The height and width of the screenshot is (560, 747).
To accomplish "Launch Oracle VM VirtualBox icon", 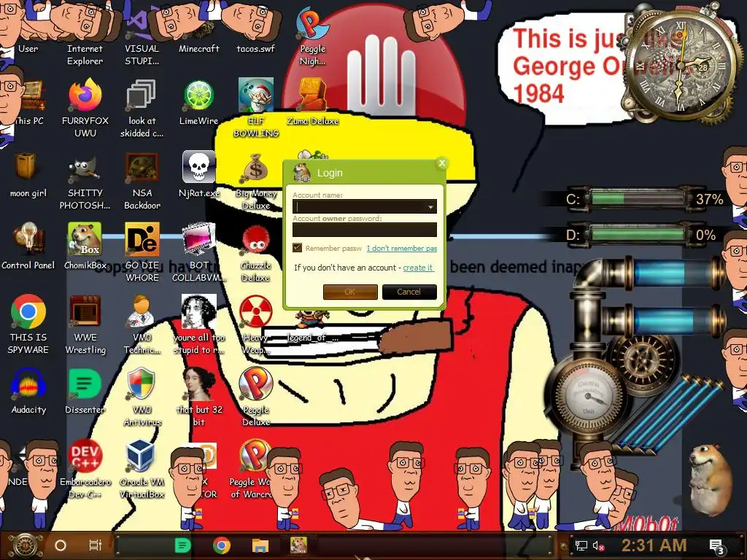I will click(142, 469).
